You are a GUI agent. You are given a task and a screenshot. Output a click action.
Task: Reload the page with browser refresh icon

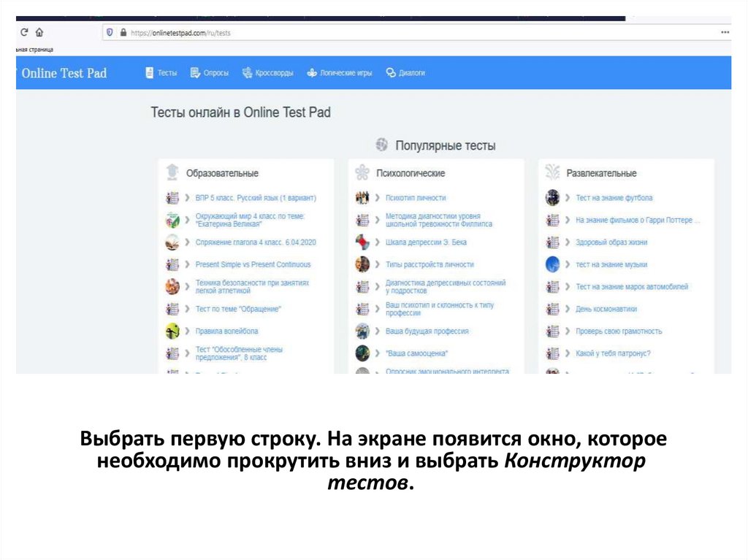coord(24,32)
